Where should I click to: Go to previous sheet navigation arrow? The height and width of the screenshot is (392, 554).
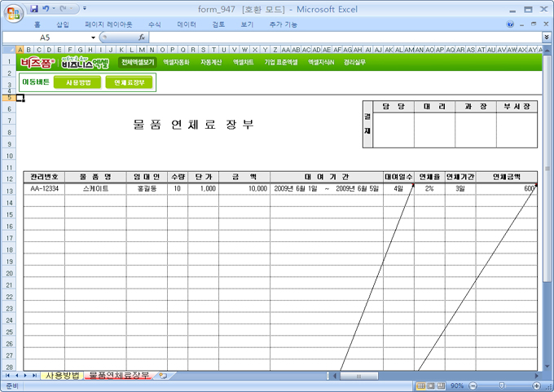16,376
